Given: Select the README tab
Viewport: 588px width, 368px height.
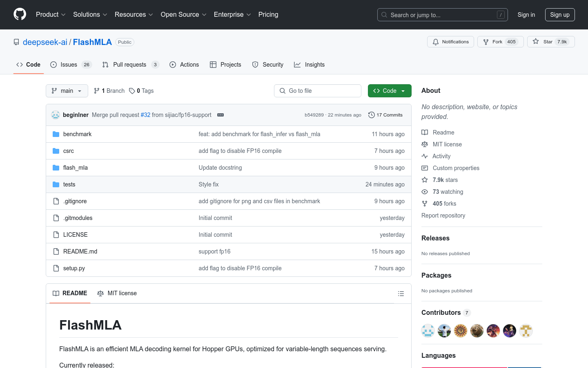Looking at the screenshot, I should pyautogui.click(x=70, y=293).
